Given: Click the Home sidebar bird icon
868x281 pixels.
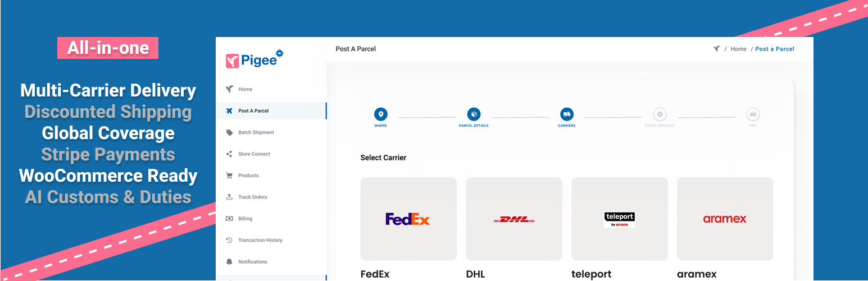Looking at the screenshot, I should coord(229,89).
